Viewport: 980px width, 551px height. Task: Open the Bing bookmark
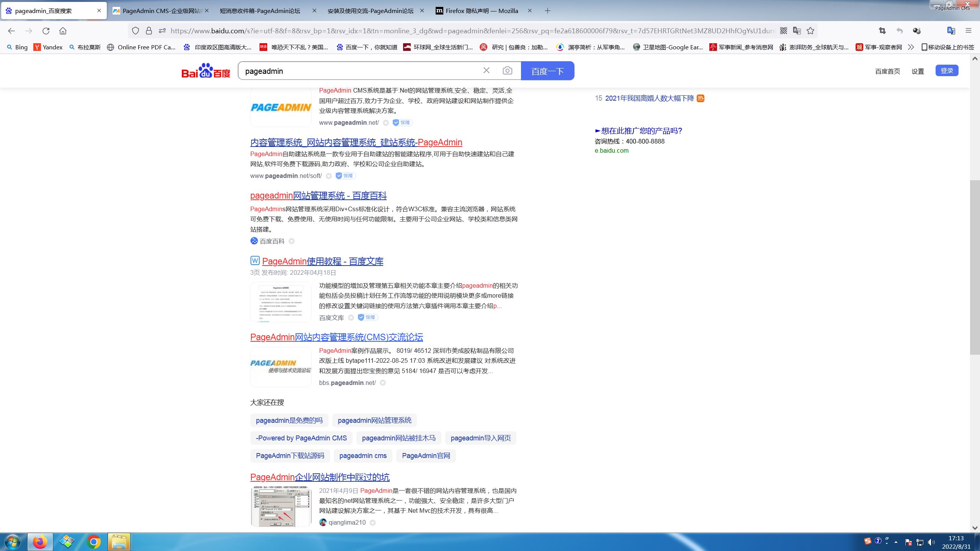pyautogui.click(x=17, y=47)
